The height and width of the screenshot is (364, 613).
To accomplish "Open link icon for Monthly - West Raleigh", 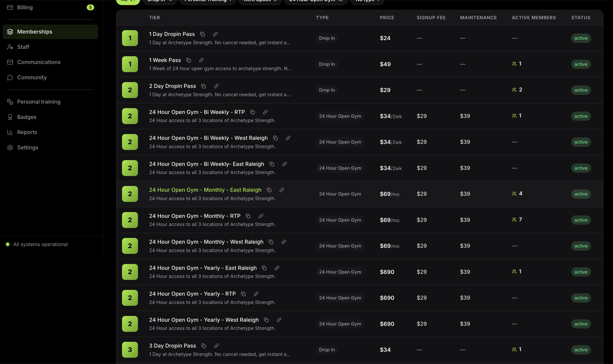I will [284, 242].
